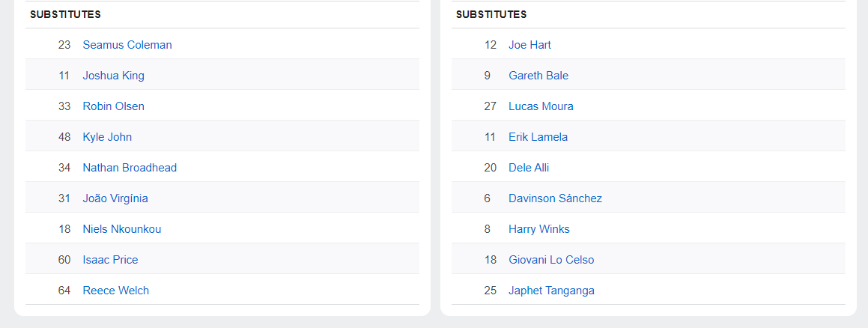Select substitute Erik Lamela
The height and width of the screenshot is (328, 868).
[x=538, y=137]
